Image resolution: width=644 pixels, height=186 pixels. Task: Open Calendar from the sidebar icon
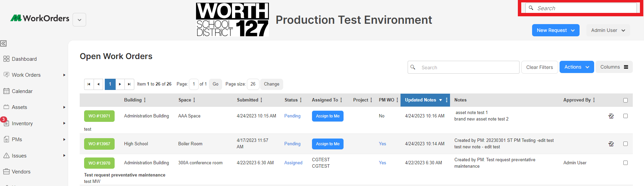point(6,91)
